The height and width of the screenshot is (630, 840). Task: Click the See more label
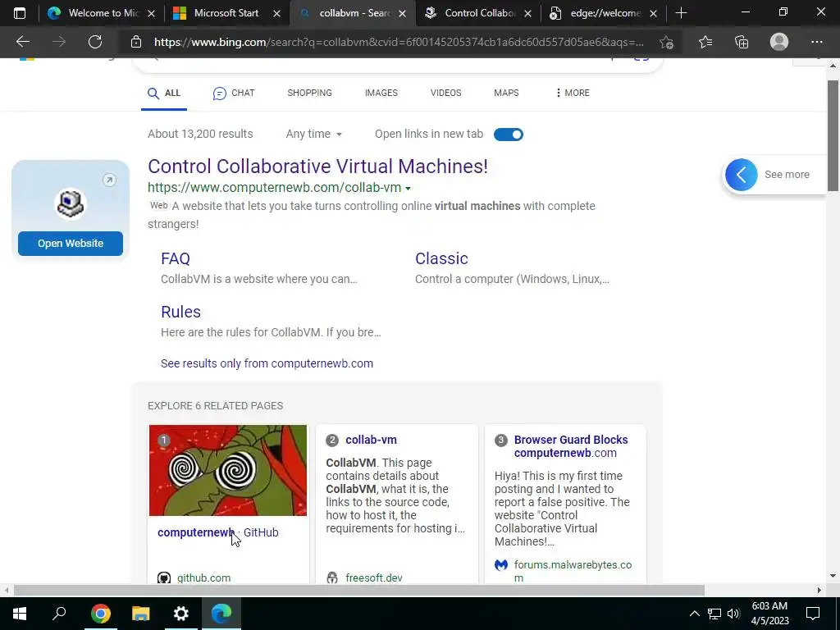click(x=787, y=175)
